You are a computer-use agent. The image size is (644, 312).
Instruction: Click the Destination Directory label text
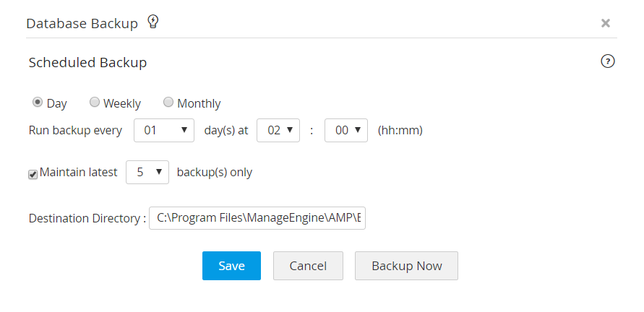(x=87, y=218)
